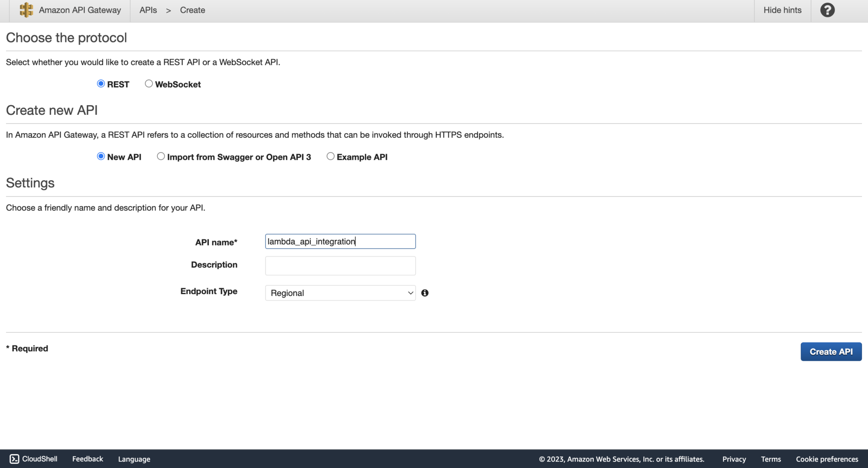Open the help menu via the question mark icon
Viewport: 868px width, 468px height.
(827, 9)
